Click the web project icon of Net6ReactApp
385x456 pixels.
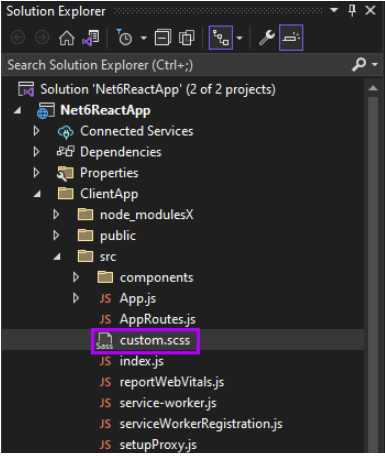[x=46, y=110]
